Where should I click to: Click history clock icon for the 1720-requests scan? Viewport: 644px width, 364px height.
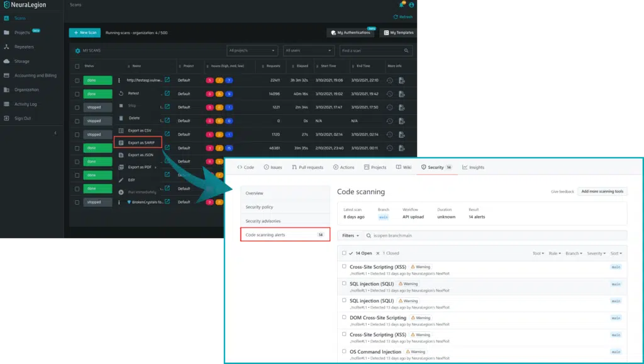click(389, 135)
